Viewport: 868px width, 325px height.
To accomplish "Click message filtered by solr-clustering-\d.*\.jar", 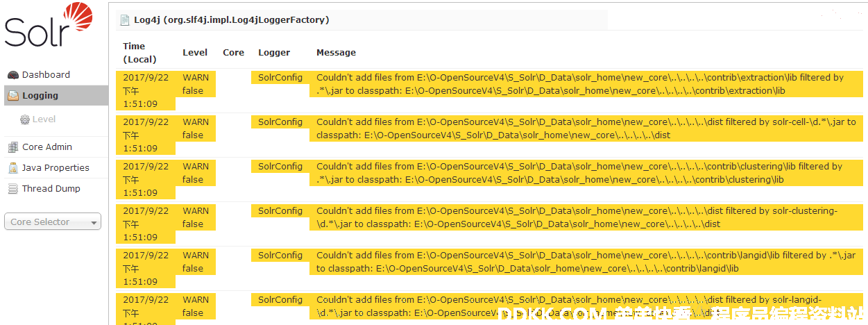I will click(586, 217).
